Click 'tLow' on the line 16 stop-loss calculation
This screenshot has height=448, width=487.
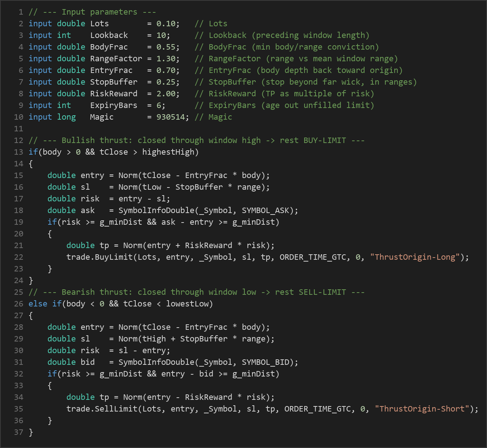tap(152, 187)
